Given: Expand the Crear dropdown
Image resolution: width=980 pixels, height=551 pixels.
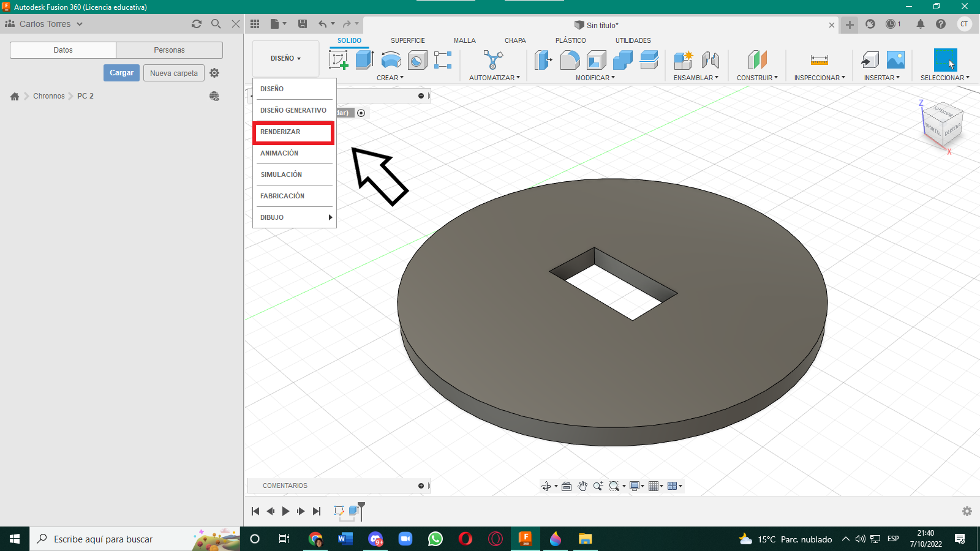Looking at the screenshot, I should point(390,78).
